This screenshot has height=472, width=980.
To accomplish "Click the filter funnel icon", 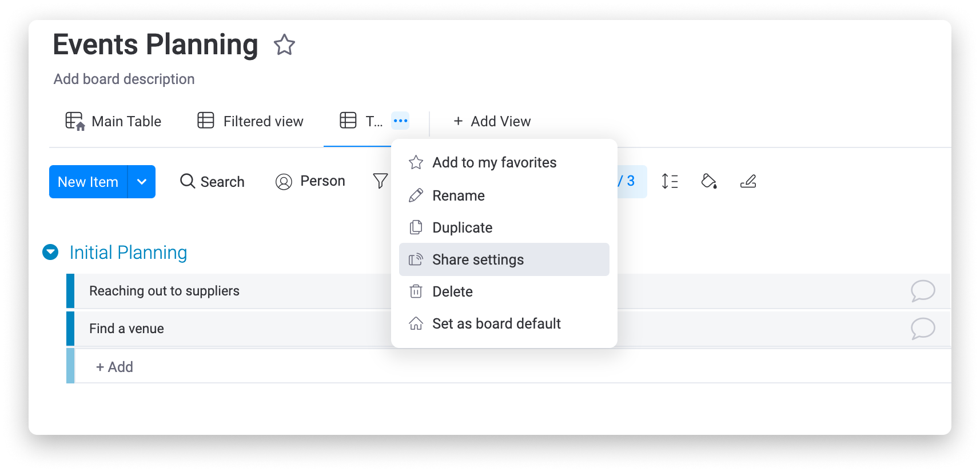I will pyautogui.click(x=380, y=181).
